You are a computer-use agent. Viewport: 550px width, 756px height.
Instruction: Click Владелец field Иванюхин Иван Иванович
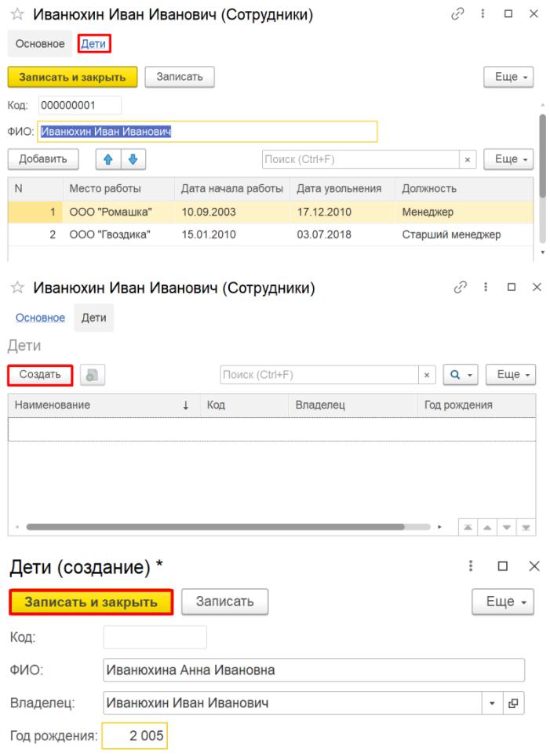(293, 703)
